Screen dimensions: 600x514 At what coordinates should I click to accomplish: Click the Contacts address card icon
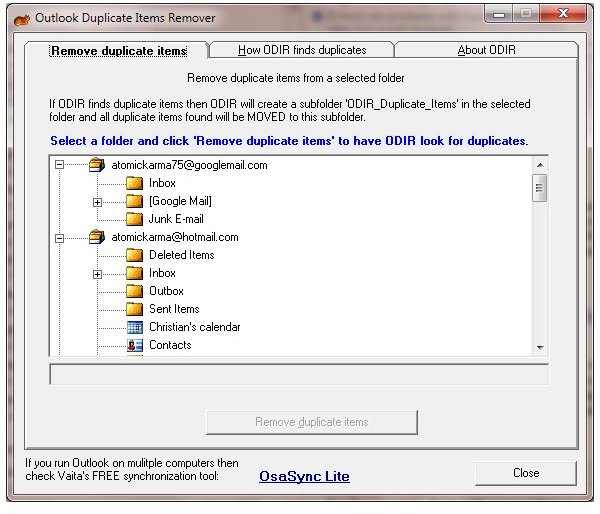click(135, 345)
